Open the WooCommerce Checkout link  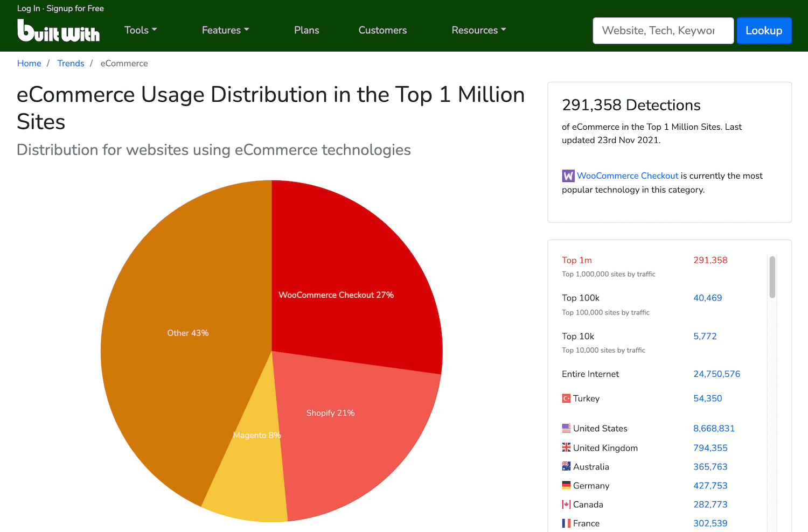click(x=628, y=176)
